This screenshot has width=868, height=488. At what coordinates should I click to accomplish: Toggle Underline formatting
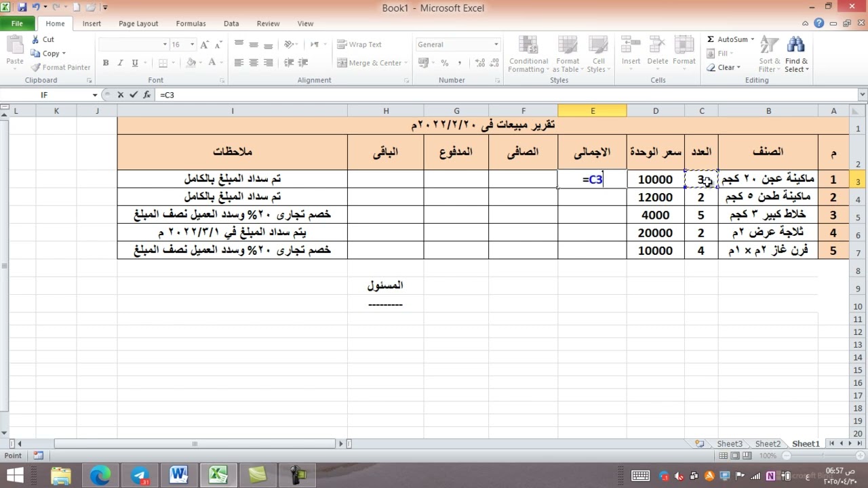point(135,63)
